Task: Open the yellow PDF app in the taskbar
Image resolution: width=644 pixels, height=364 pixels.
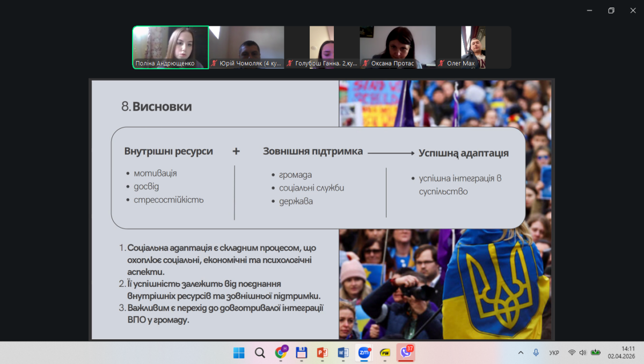Action: 385,353
